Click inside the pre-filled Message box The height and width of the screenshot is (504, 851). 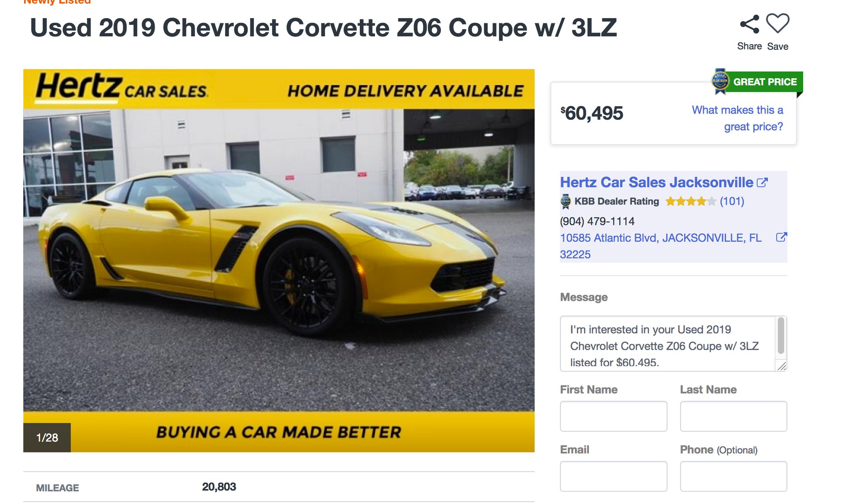(x=665, y=344)
